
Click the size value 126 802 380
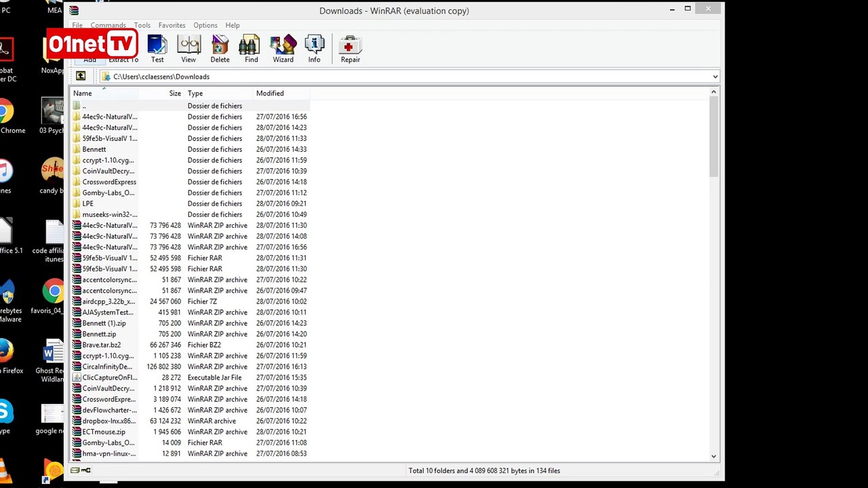(x=163, y=367)
